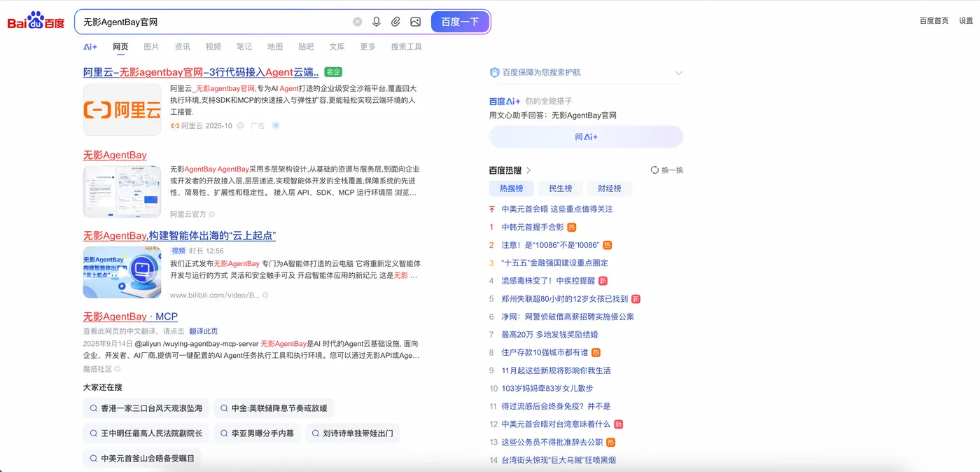Play the bilibili video thumbnail

[x=122, y=272]
